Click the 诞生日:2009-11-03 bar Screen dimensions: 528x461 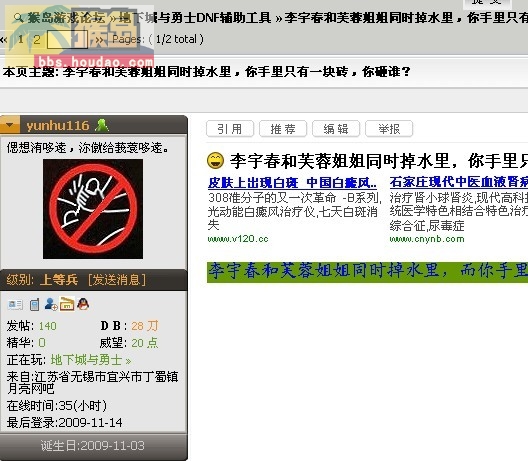pos(93,446)
